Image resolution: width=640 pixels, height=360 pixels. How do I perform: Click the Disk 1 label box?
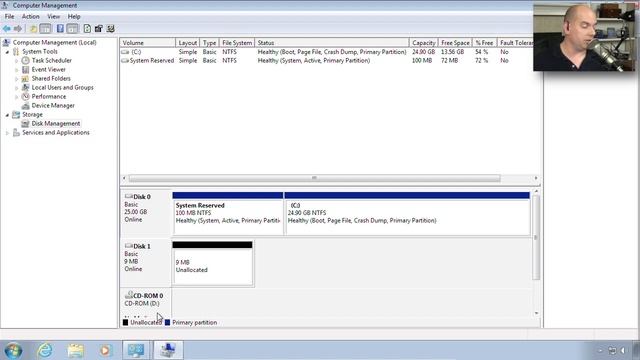click(x=146, y=262)
